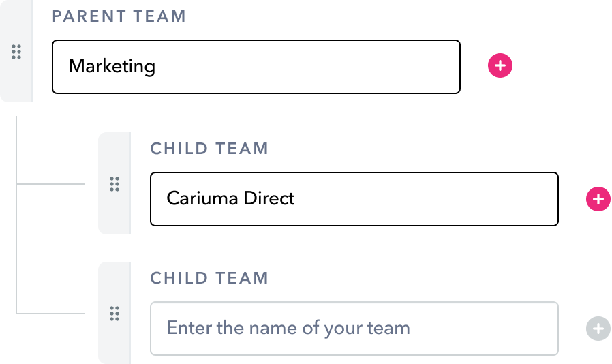
Task: Click the CHILD TEAM label above the empty field
Action: coord(209,278)
